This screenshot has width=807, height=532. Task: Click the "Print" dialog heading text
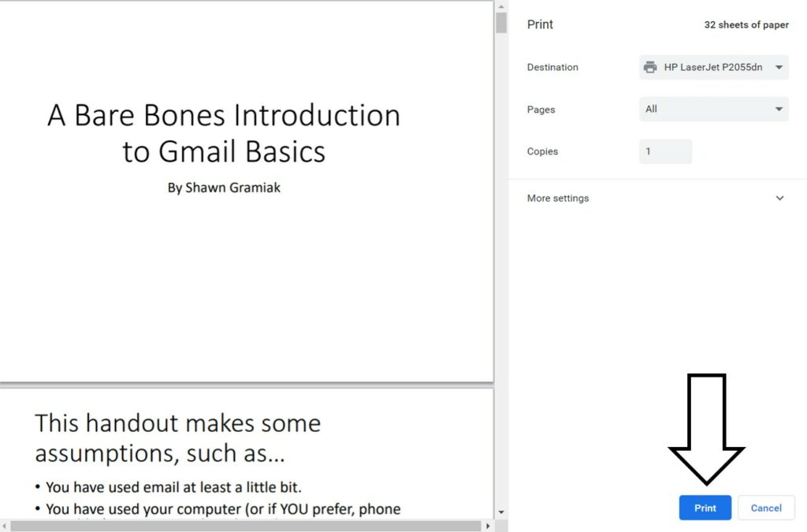(540, 24)
